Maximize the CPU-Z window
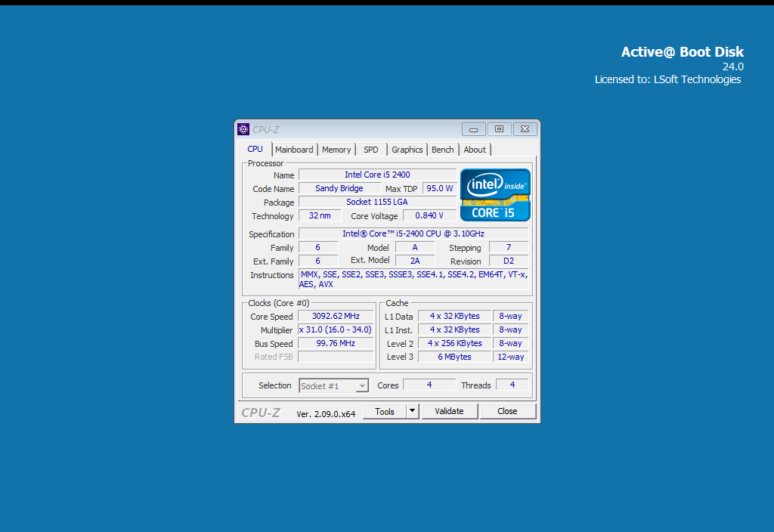This screenshot has height=532, width=774. click(x=499, y=129)
